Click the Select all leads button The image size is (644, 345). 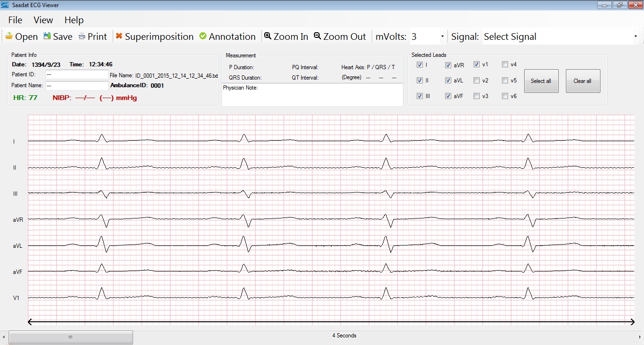click(541, 81)
